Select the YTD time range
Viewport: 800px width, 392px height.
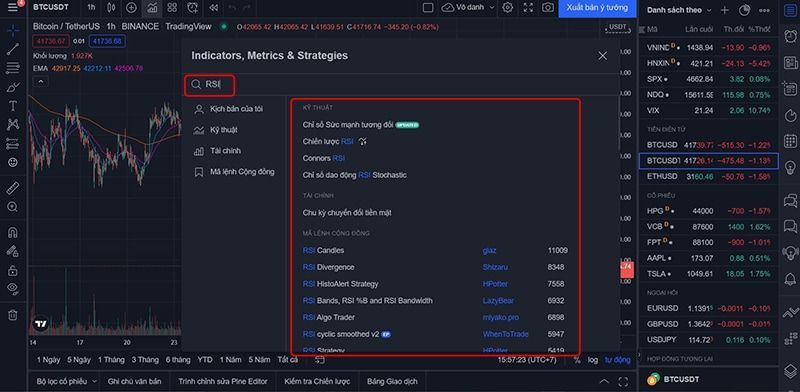click(205, 360)
